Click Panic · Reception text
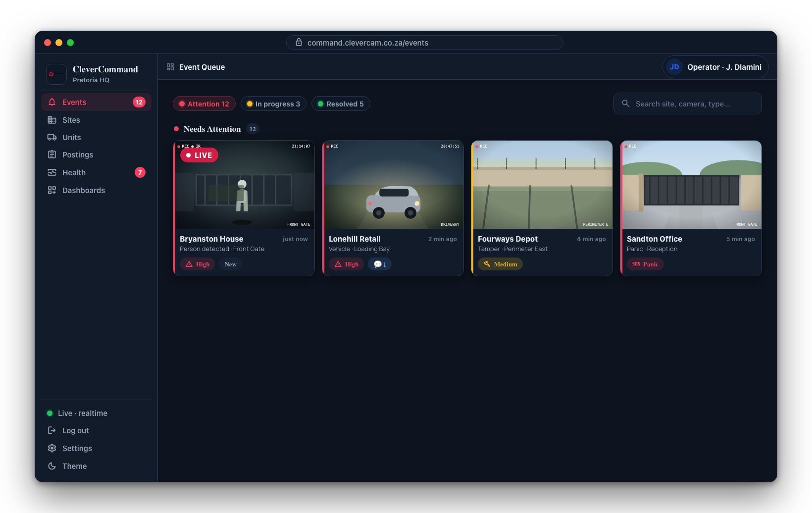Viewport: 812px width, 513px height. coord(652,249)
